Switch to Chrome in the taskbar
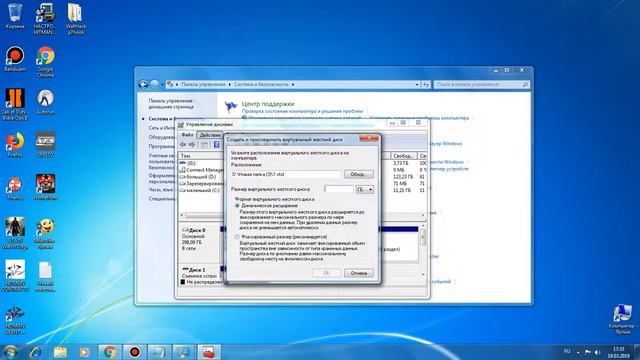The image size is (640, 360). tap(109, 352)
